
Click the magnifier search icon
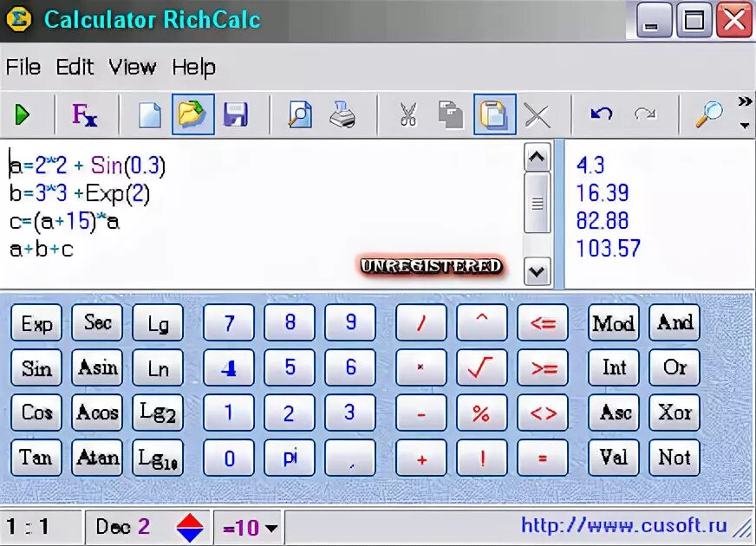[709, 115]
